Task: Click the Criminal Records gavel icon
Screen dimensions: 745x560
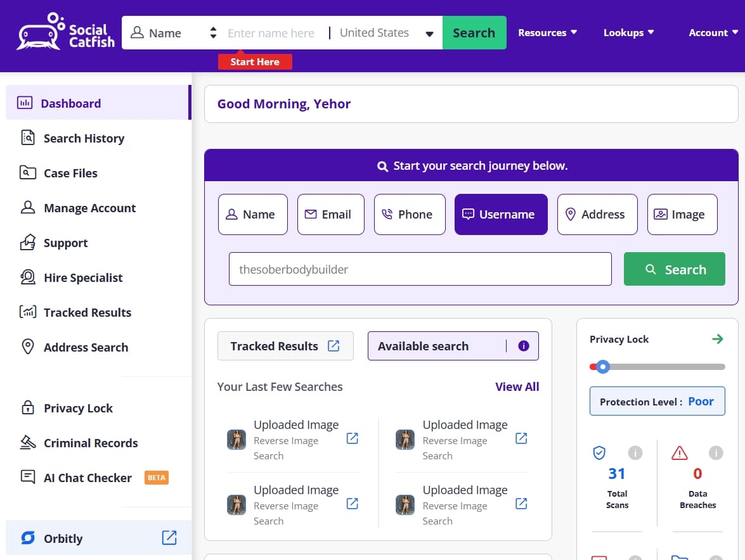Action: [x=27, y=442]
